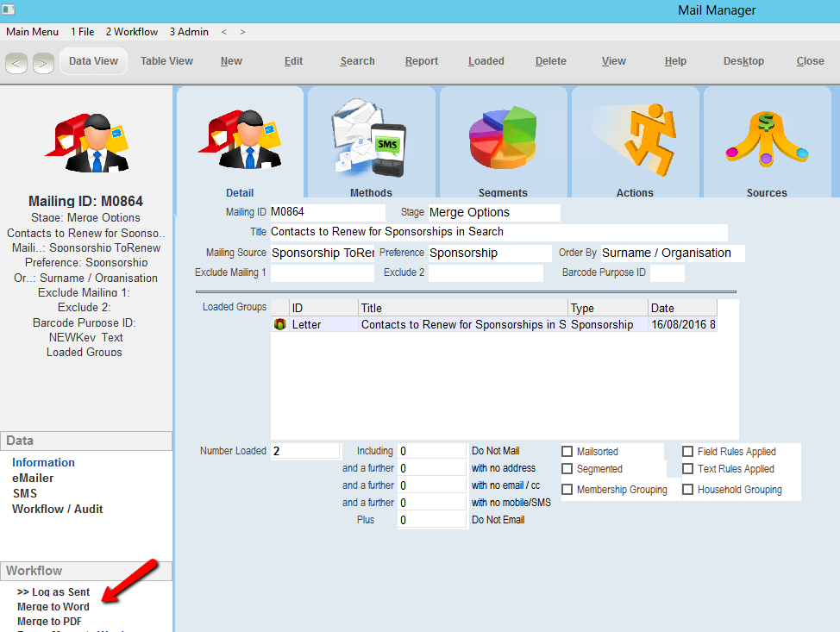Select the Segments pie chart icon
This screenshot has height=632, width=840.
point(503,138)
